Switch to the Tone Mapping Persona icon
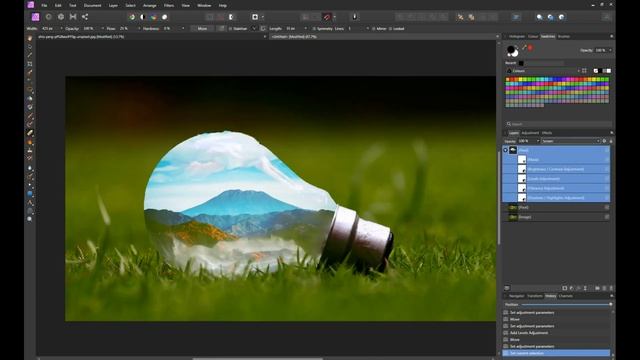Image resolution: width=640 pixels, height=360 pixels. 73,17
